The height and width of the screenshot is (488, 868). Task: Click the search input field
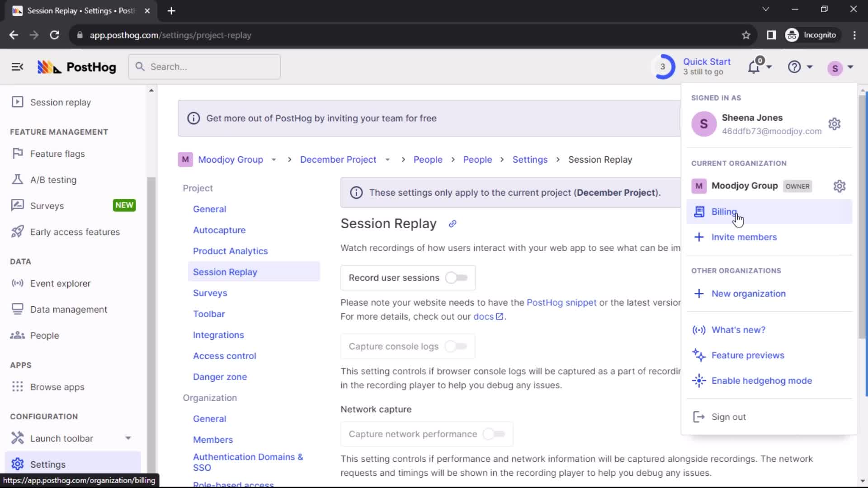click(204, 67)
